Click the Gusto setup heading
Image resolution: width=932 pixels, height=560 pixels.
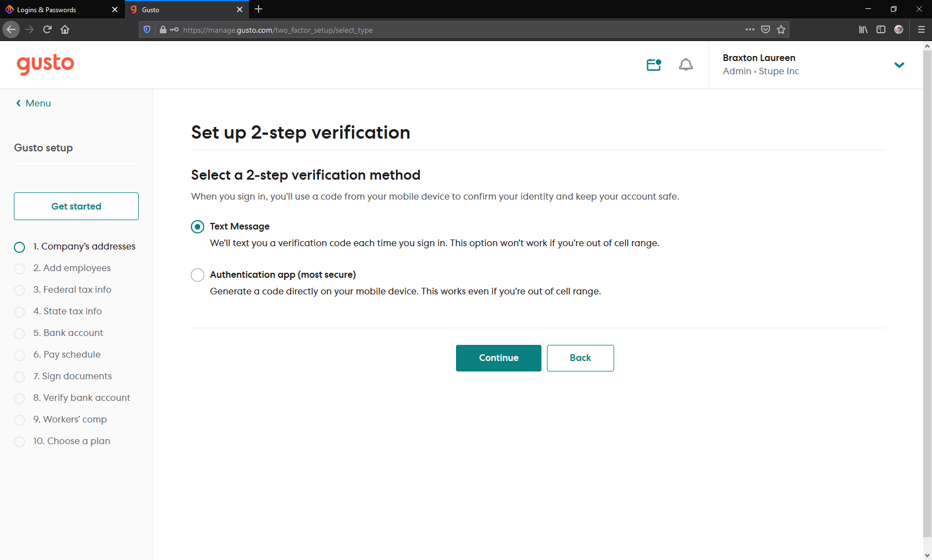pos(43,148)
